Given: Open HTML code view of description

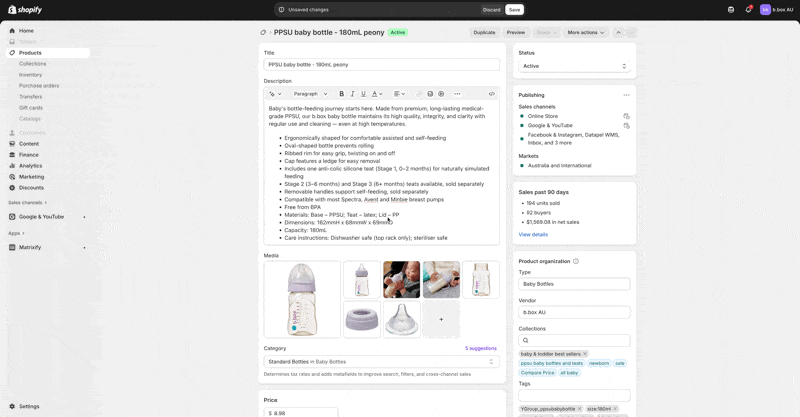Looking at the screenshot, I should click(x=491, y=94).
